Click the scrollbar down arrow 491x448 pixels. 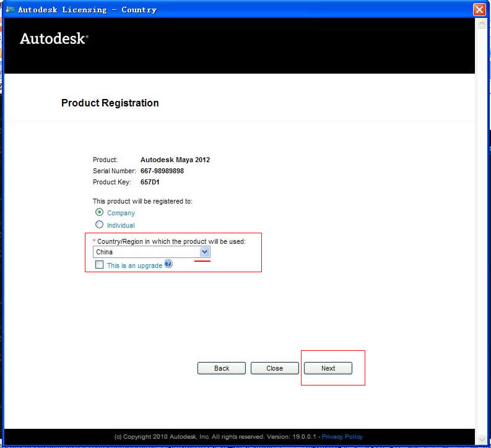[481, 439]
